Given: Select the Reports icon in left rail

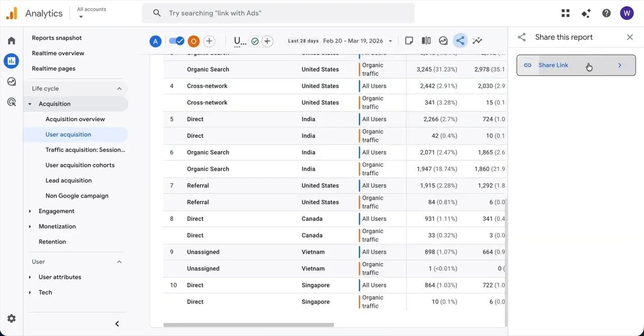Looking at the screenshot, I should (11, 61).
